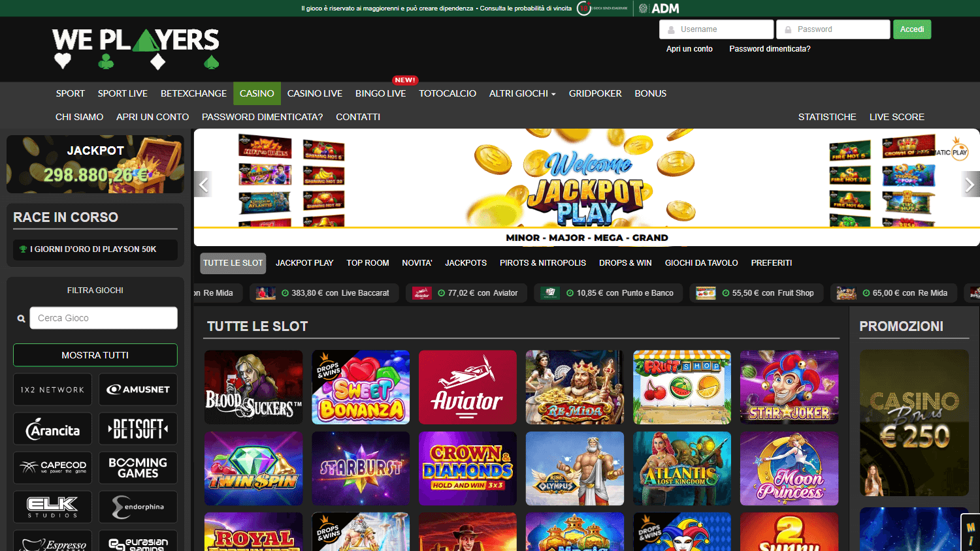The image size is (980, 551).
Task: Open the Apri un conto link under login
Action: click(689, 49)
